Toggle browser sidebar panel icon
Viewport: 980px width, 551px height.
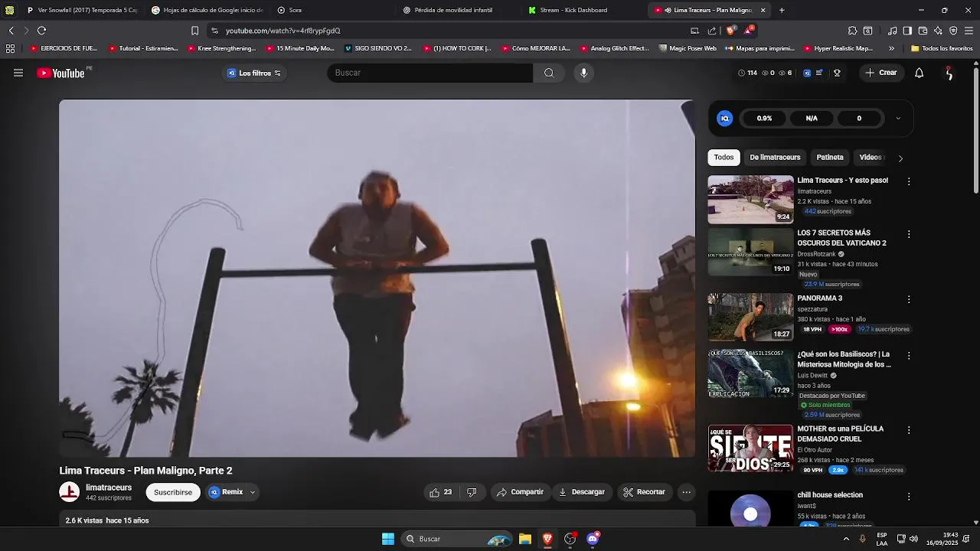[907, 31]
